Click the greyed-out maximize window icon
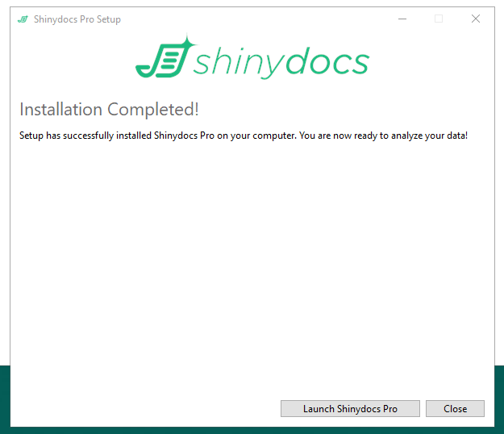Viewport: 504px width, 434px height. (439, 19)
